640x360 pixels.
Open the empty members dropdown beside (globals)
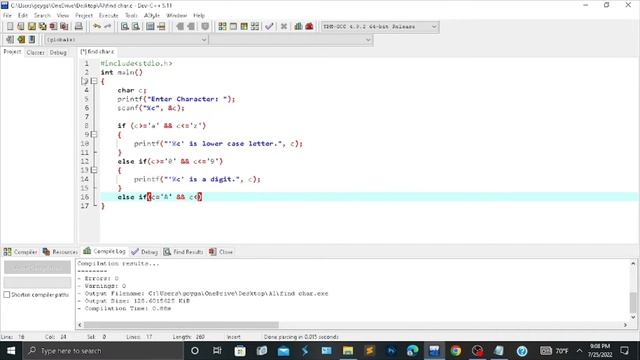[x=291, y=40]
